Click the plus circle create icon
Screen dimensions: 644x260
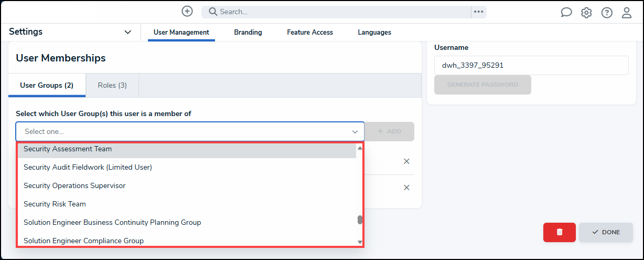187,11
